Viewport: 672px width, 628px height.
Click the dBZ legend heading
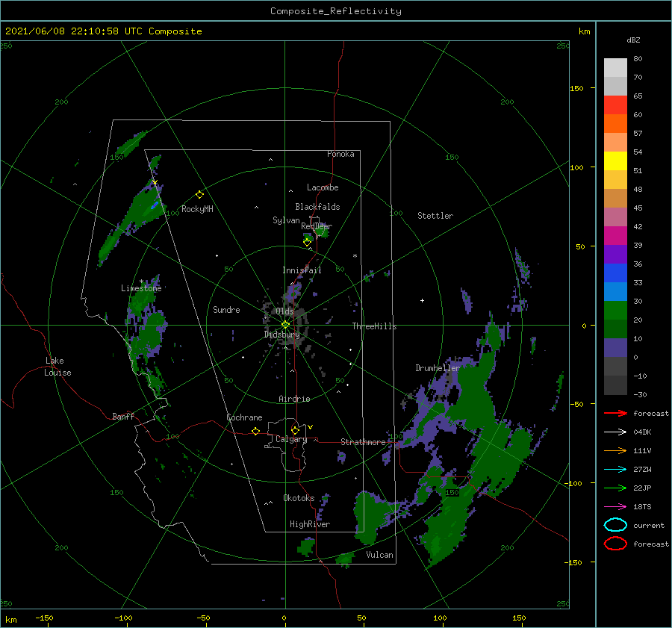[x=633, y=40]
